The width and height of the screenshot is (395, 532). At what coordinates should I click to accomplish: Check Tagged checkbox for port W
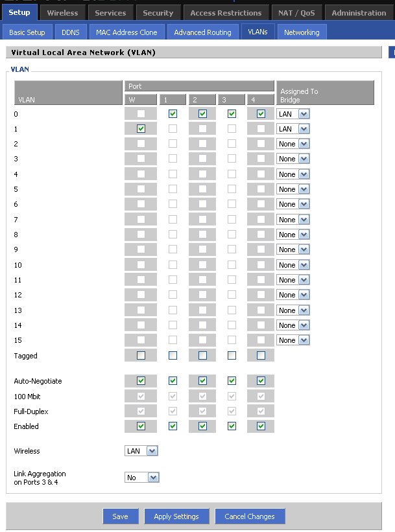pos(141,355)
